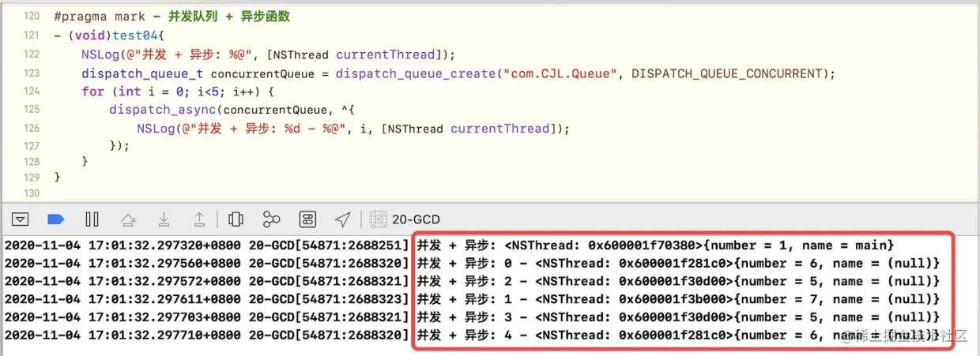Set a breakpoint at line 122
This screenshot has width=980, height=356.
point(31,54)
